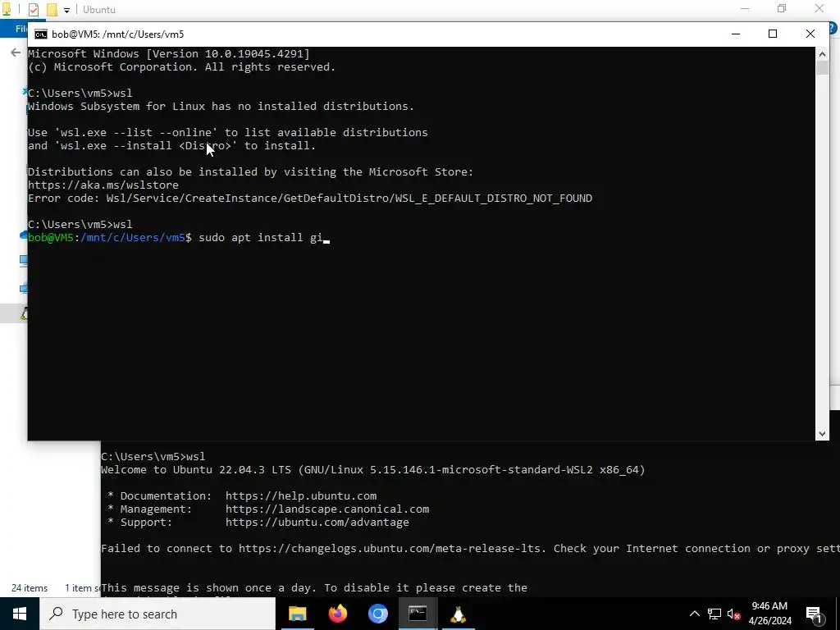Click the command prompt icon in the terminal title bar

(41, 34)
